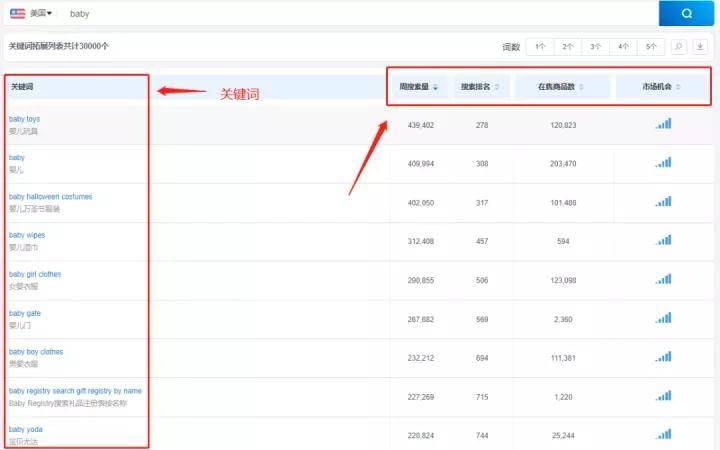Click market opportunity icon for baby gate
Screen dimensions: 720x450
coord(664,318)
